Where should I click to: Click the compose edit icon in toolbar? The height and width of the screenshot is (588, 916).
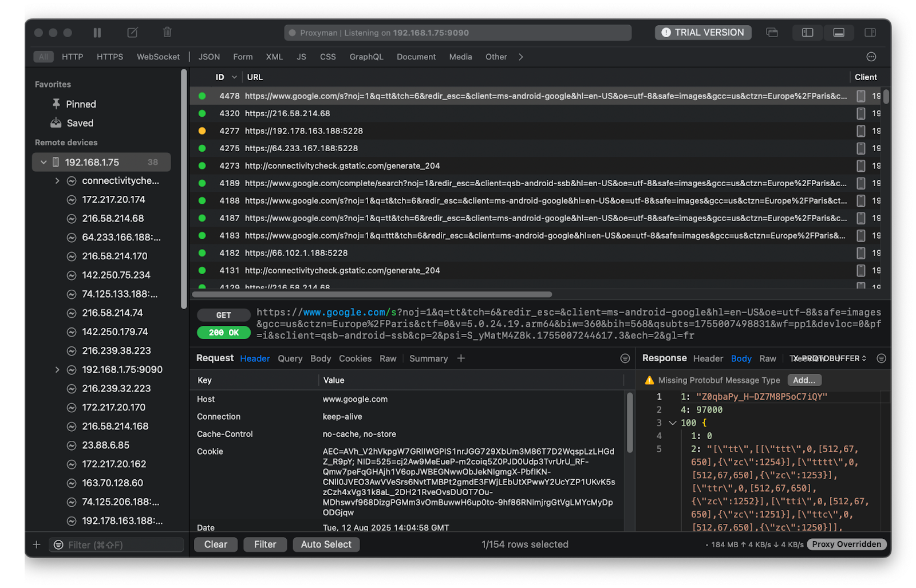click(132, 33)
